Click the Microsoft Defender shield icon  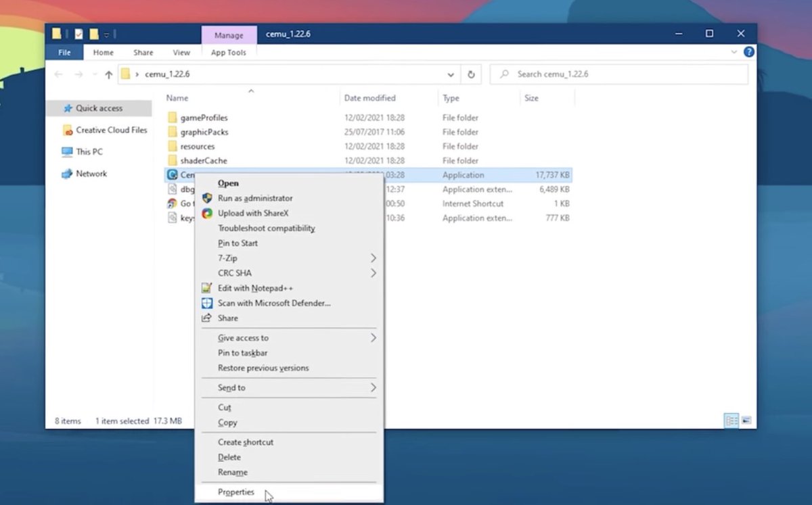pos(207,303)
